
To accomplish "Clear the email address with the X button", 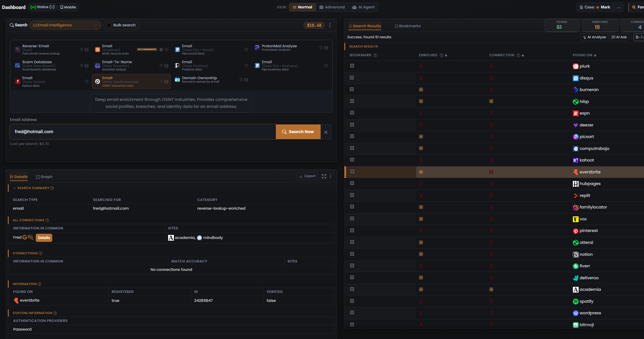I will [326, 132].
